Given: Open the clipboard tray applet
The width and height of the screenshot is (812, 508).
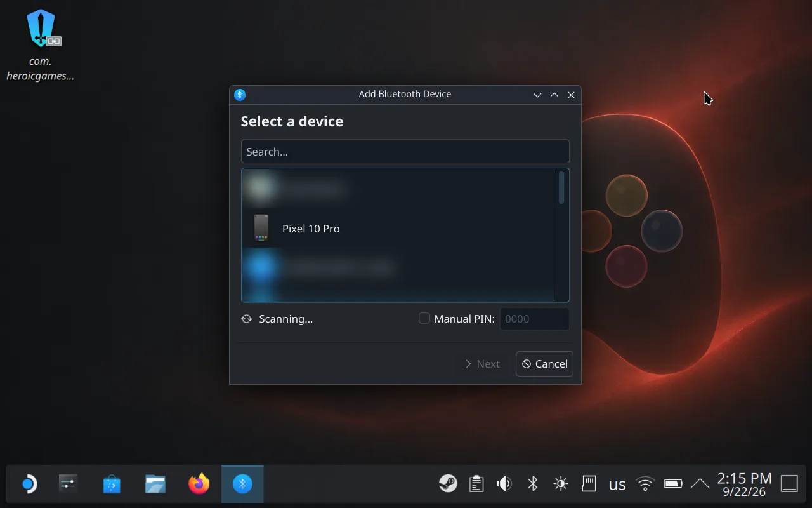Looking at the screenshot, I should coord(476,484).
